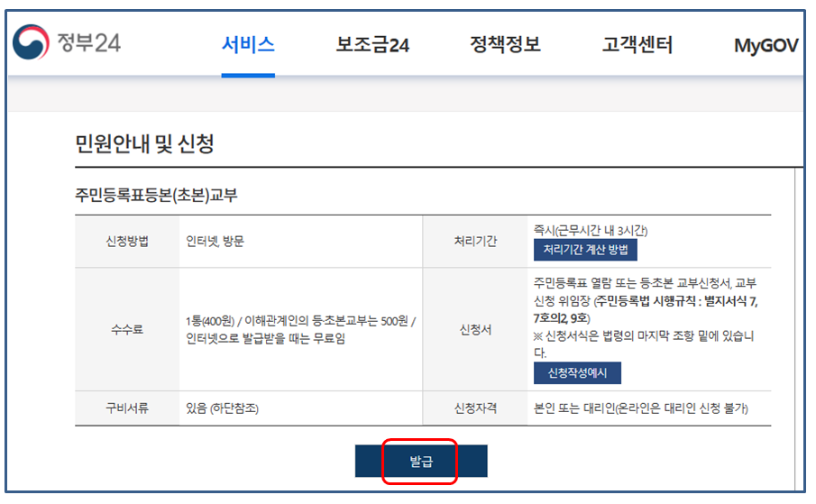The width and height of the screenshot is (816, 504).
Task: Click the 발급 button
Action: (421, 461)
